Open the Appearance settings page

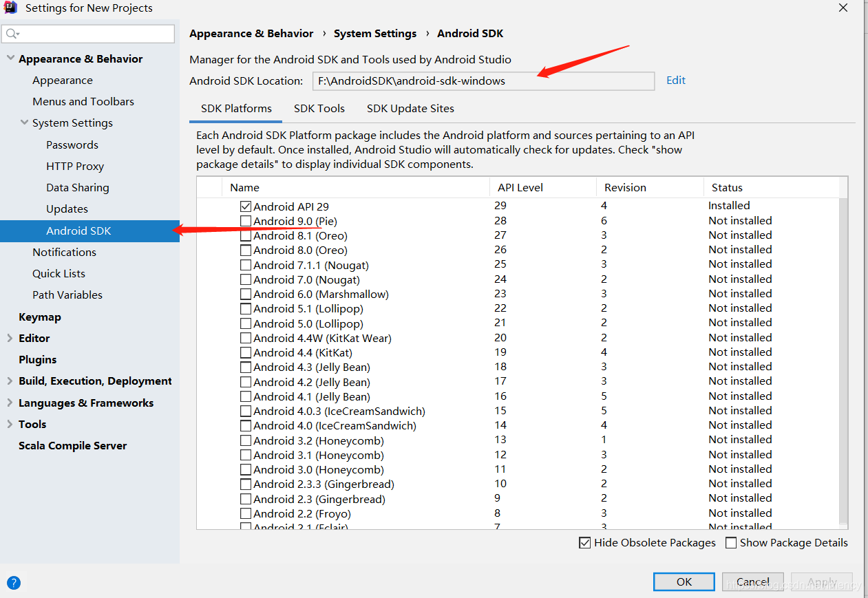tap(62, 80)
